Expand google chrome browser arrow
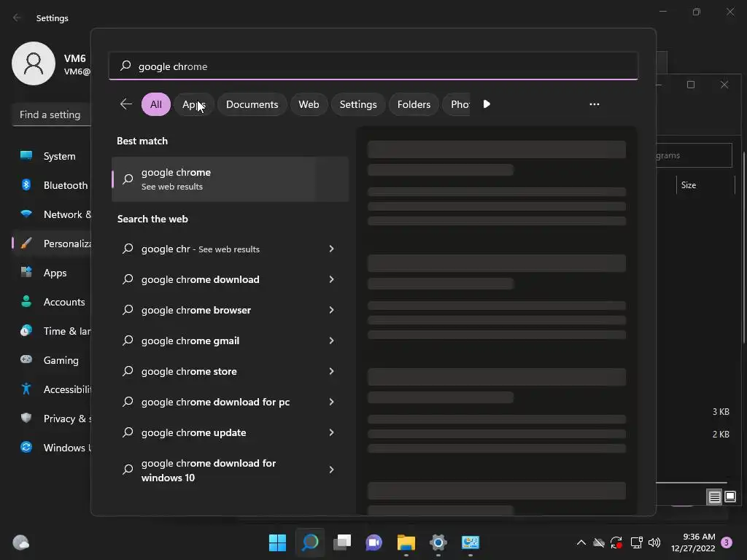The width and height of the screenshot is (747, 560). tap(332, 310)
